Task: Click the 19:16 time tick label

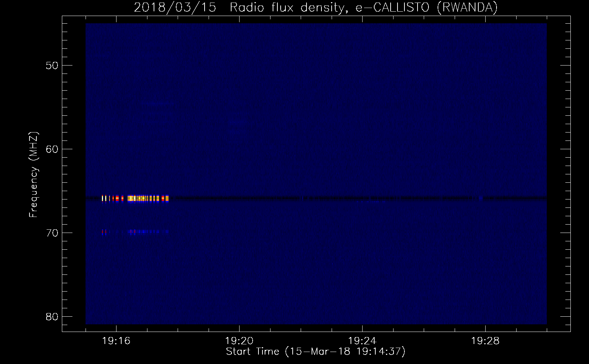Action: pos(116,341)
